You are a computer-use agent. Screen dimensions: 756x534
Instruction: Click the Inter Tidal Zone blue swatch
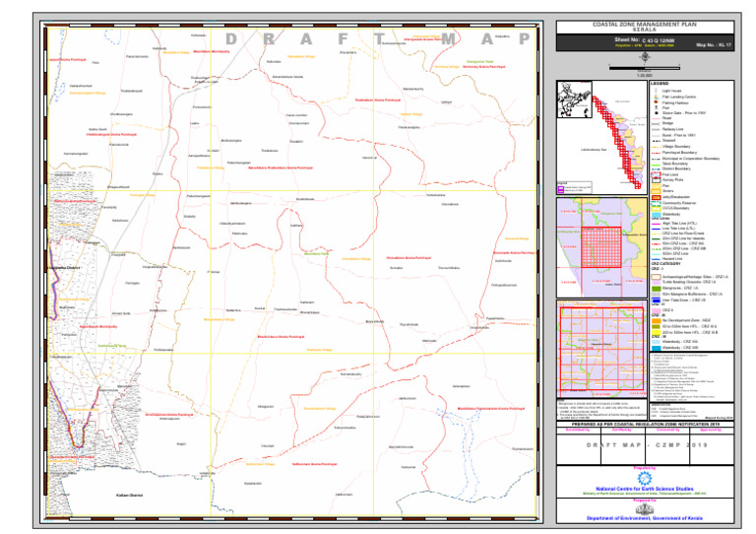point(656,300)
